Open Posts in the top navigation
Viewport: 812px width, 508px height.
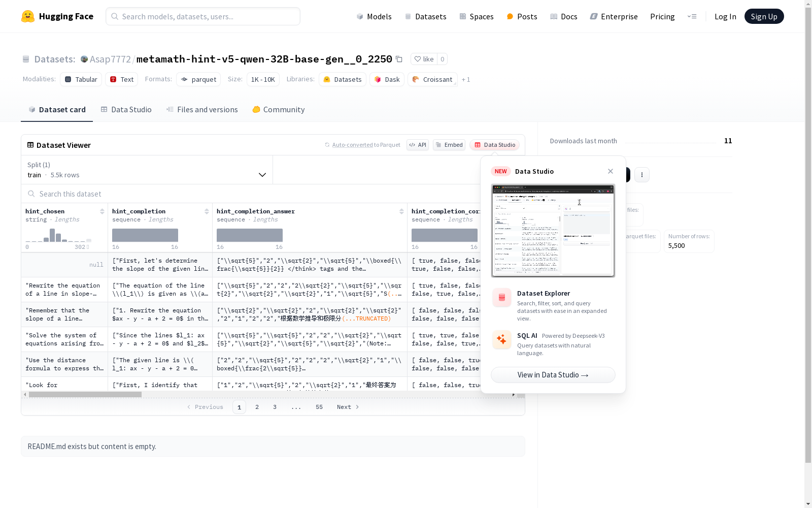click(x=522, y=16)
